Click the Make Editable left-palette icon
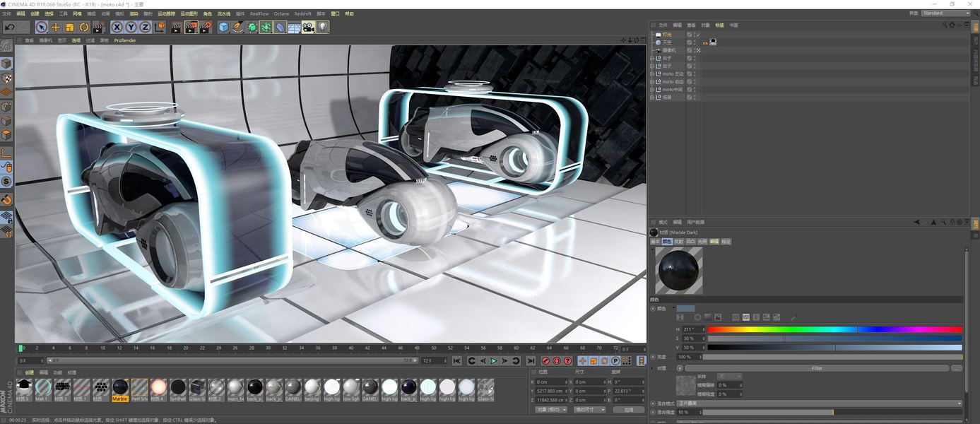This screenshot has height=424, width=980. pyautogui.click(x=6, y=47)
